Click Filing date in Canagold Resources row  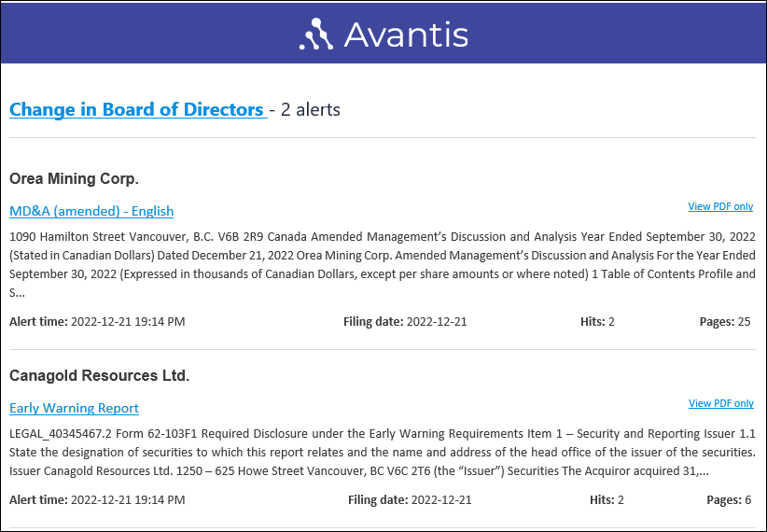[x=410, y=499]
